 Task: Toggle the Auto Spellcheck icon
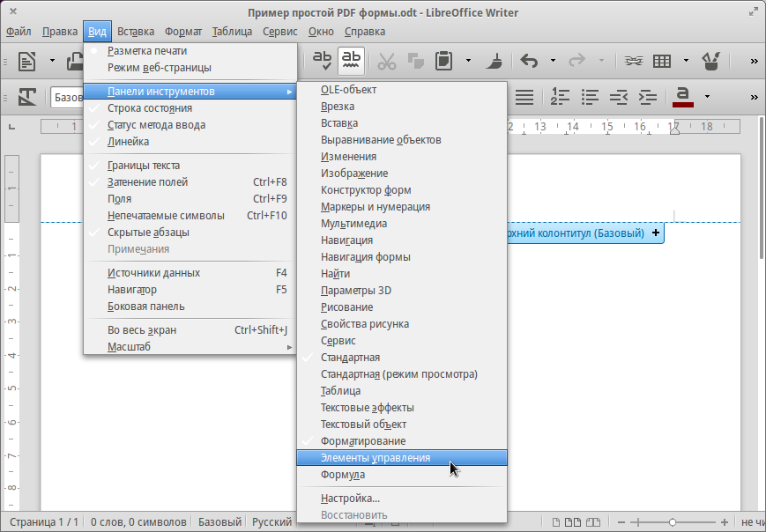351,61
